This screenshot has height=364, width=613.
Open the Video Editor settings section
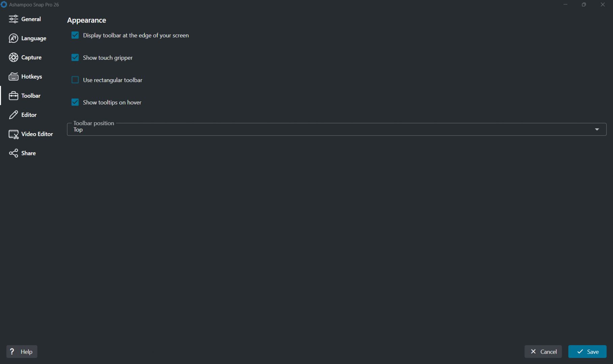click(31, 134)
